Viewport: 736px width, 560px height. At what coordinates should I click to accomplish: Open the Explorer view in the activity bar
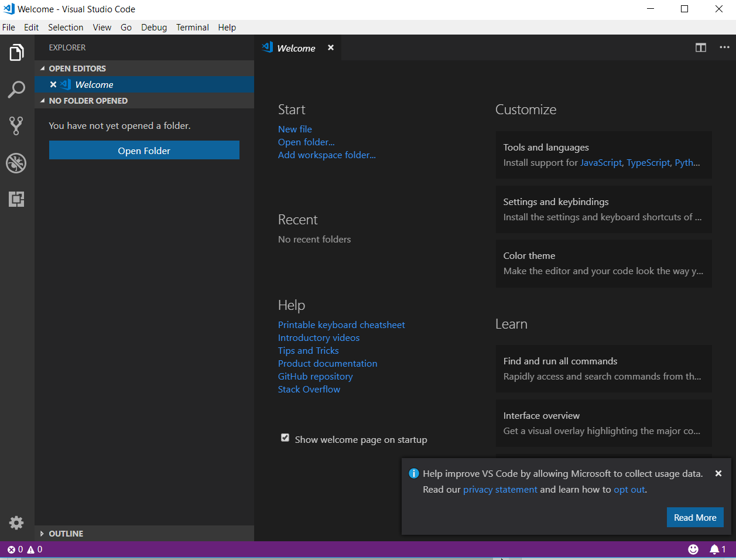(x=16, y=52)
